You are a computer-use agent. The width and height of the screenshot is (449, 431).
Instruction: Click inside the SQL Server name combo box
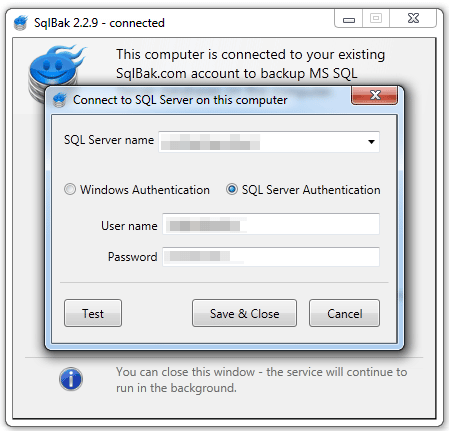click(269, 142)
